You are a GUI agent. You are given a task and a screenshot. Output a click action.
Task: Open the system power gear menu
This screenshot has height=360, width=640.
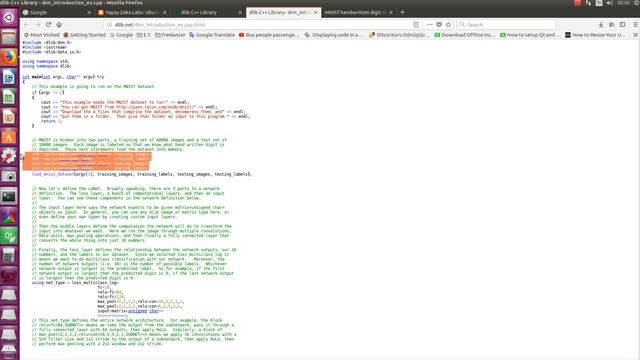(x=637, y=3)
